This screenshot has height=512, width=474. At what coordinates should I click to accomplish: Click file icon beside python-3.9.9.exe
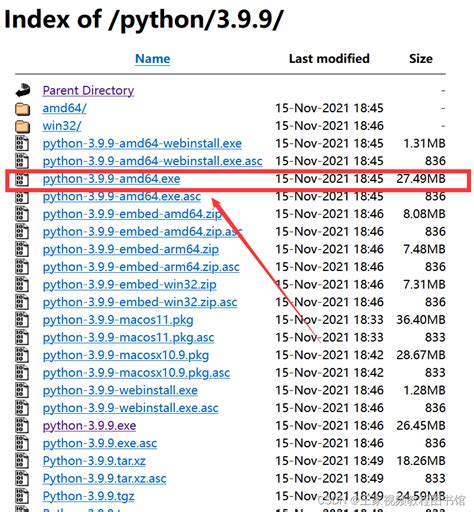(x=22, y=426)
